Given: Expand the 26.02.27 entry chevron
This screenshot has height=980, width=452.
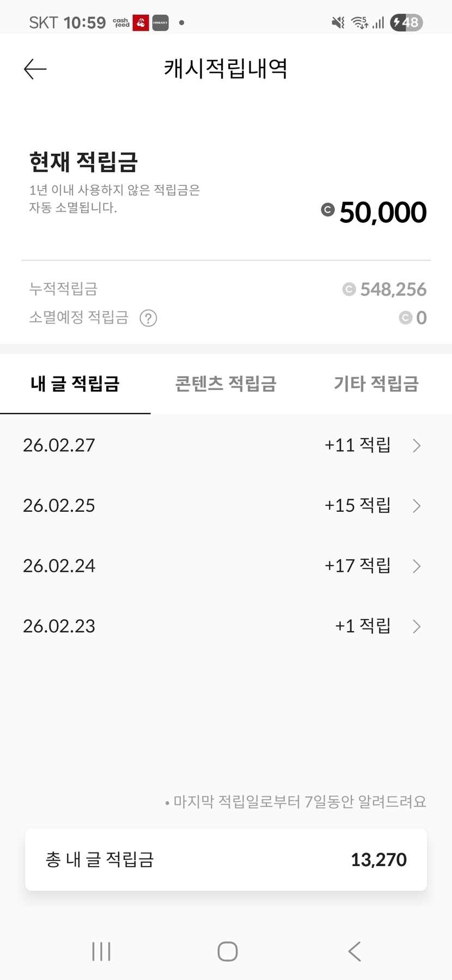Looking at the screenshot, I should [x=417, y=446].
